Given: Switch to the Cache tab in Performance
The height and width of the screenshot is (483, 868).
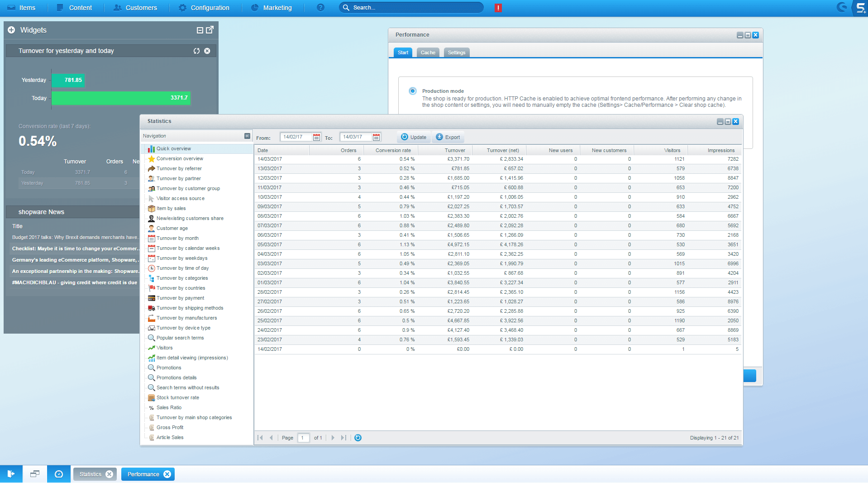Looking at the screenshot, I should [428, 53].
